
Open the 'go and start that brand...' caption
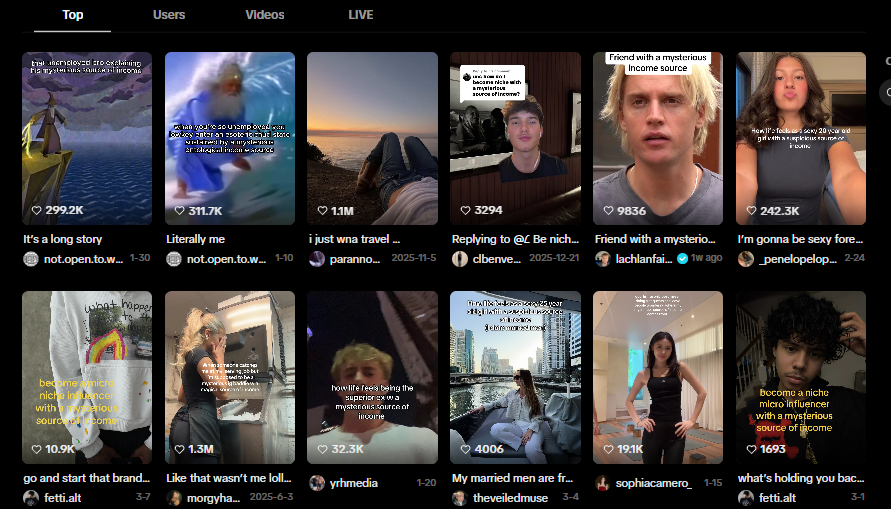(x=87, y=478)
